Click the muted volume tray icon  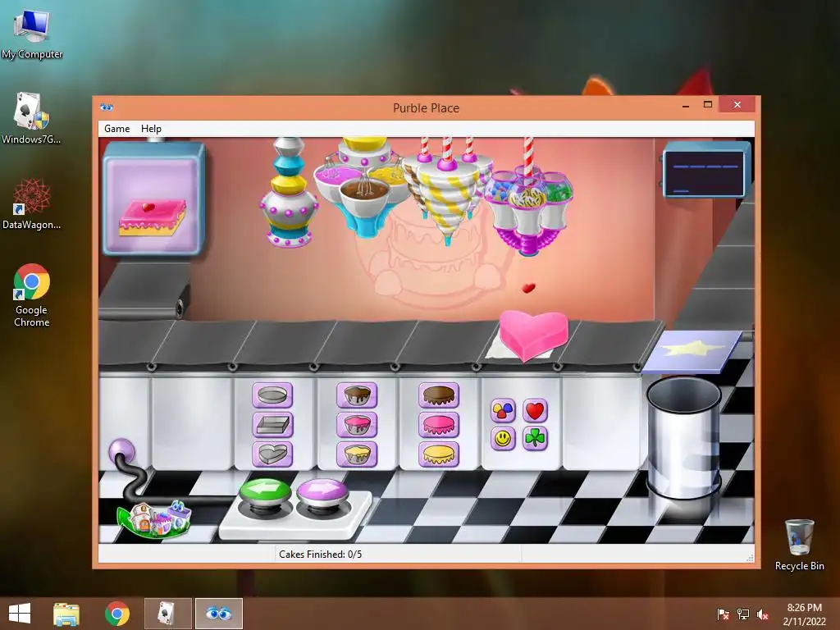763,614
